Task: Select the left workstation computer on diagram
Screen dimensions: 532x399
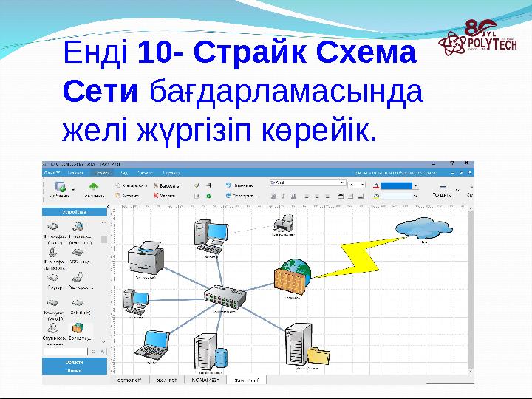Action: [136, 302]
